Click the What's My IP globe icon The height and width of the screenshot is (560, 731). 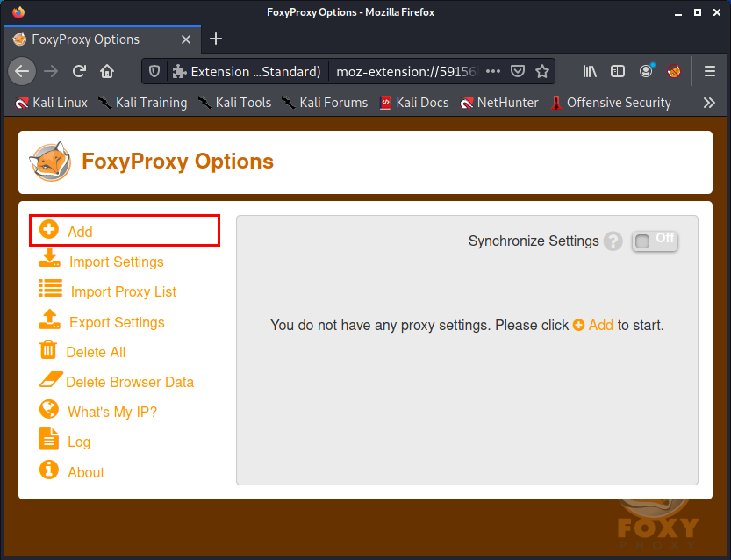coord(49,409)
